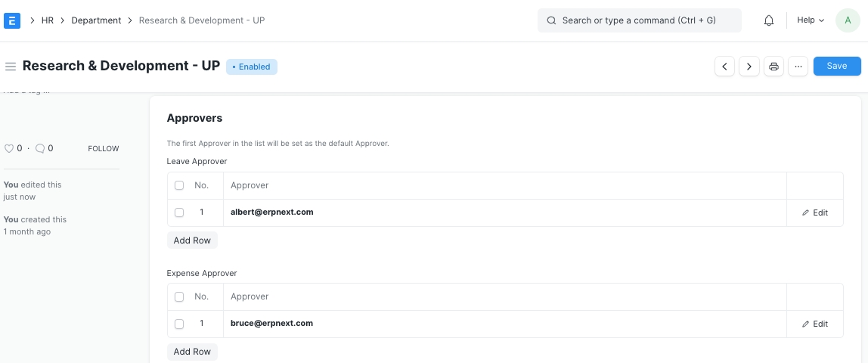Check the bruce@erpnext.com row checkbox
Viewport: 868px width, 363px height.
tap(179, 324)
